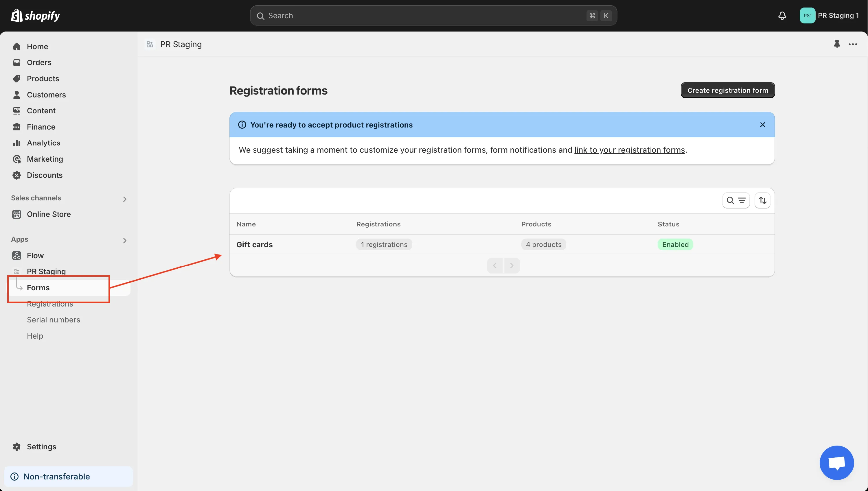
Task: Open the Help sub-item
Action: [x=35, y=336]
